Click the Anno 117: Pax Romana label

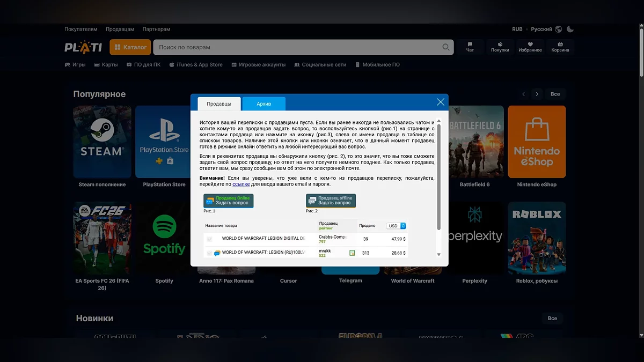click(x=226, y=280)
